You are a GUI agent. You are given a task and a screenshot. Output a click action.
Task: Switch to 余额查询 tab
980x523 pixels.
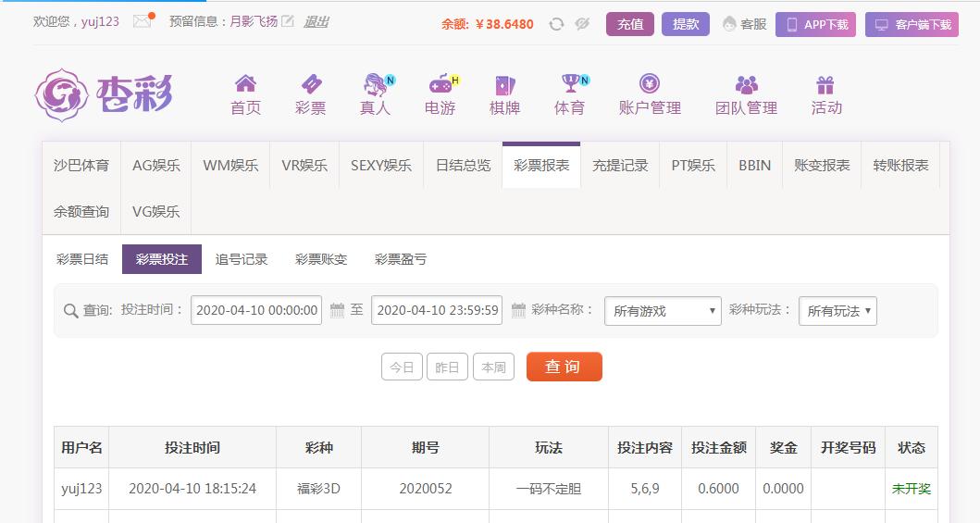pos(81,212)
